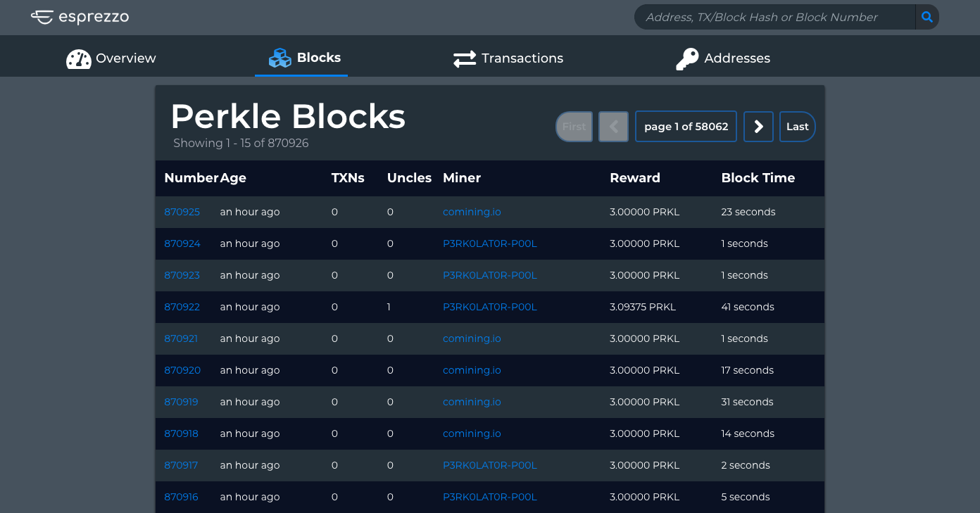Open block 870919
Image resolution: width=980 pixels, height=513 pixels.
pos(181,402)
